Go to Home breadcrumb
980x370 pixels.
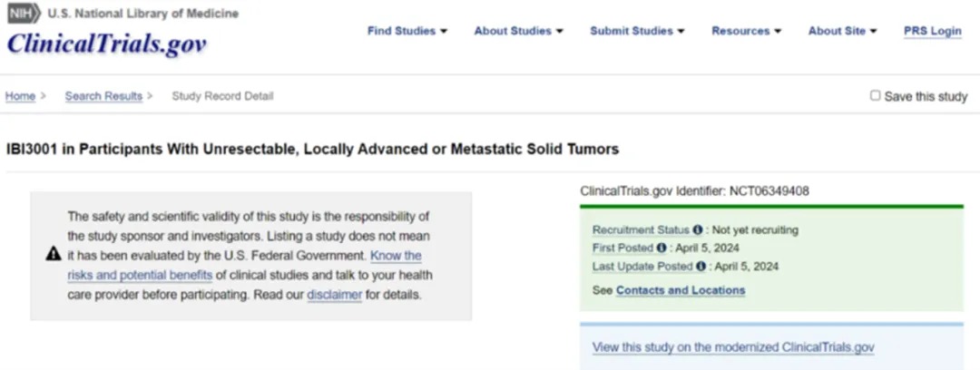20,96
